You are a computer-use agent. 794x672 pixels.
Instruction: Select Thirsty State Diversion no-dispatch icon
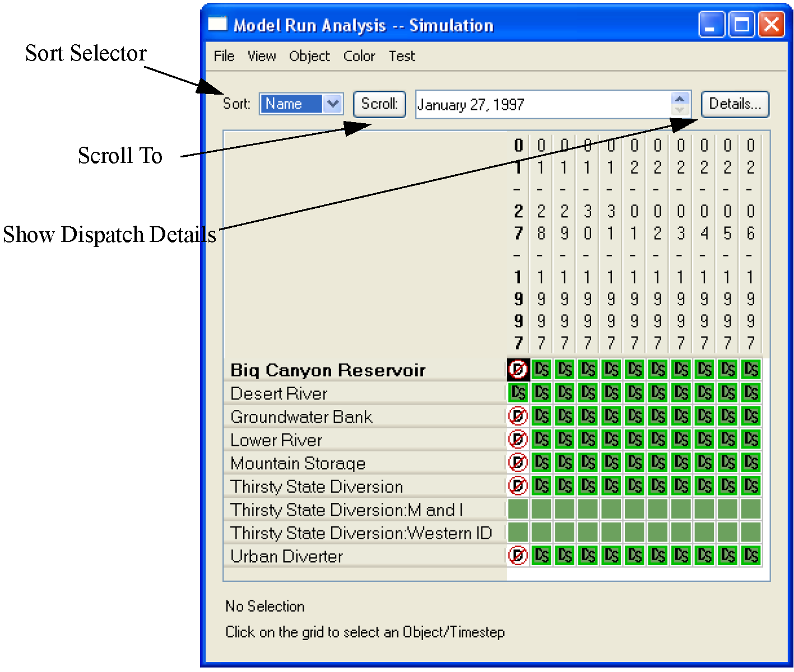tap(518, 486)
